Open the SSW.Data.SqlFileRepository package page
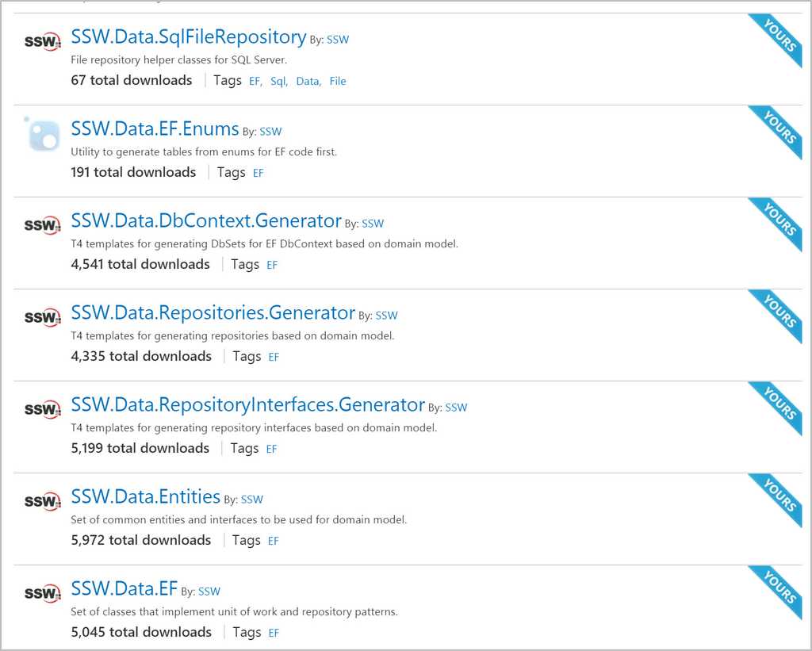Screen dimensions: 812x651 pyautogui.click(x=188, y=37)
